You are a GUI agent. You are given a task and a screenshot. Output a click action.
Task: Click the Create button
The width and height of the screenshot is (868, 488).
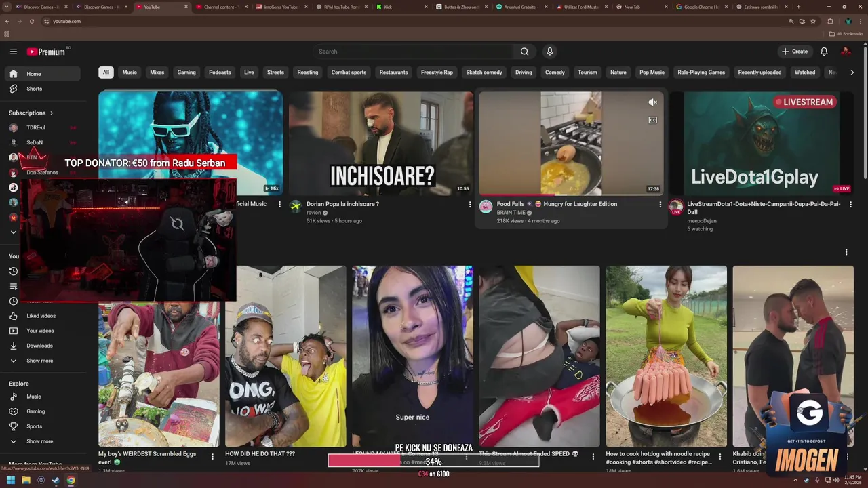pyautogui.click(x=795, y=52)
